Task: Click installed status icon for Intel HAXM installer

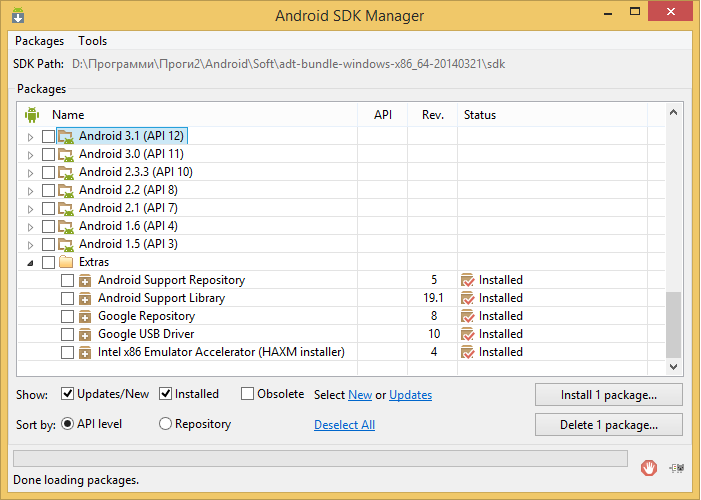Action: (468, 352)
